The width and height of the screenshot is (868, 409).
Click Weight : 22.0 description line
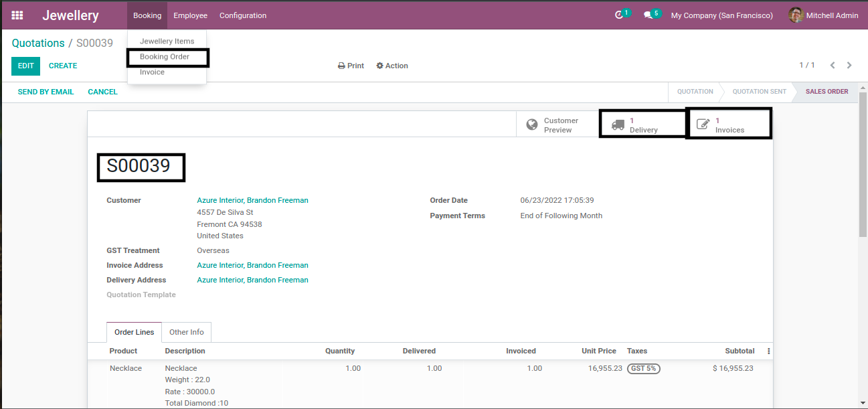click(187, 380)
